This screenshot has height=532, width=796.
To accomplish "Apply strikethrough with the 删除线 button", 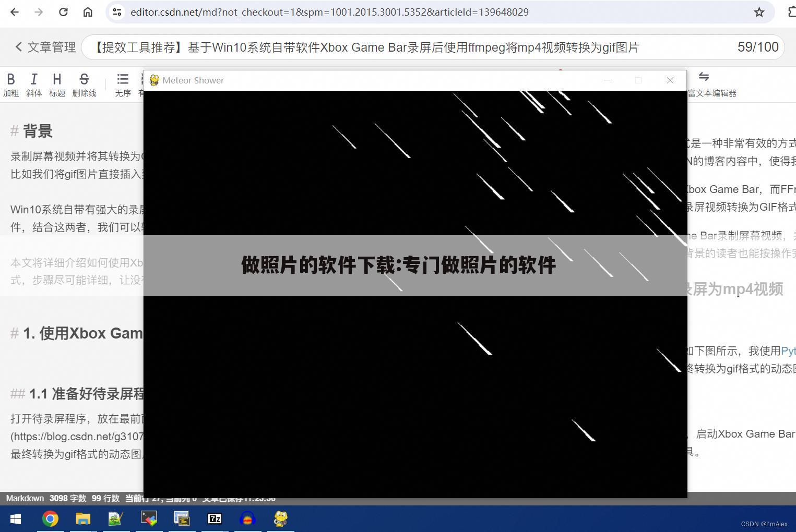I will [84, 84].
